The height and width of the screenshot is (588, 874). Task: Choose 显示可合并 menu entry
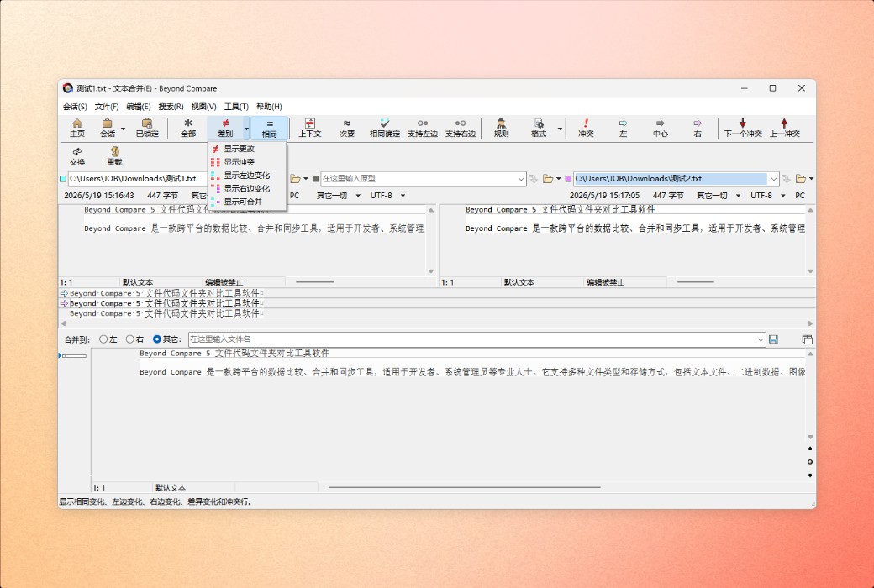pos(247,202)
